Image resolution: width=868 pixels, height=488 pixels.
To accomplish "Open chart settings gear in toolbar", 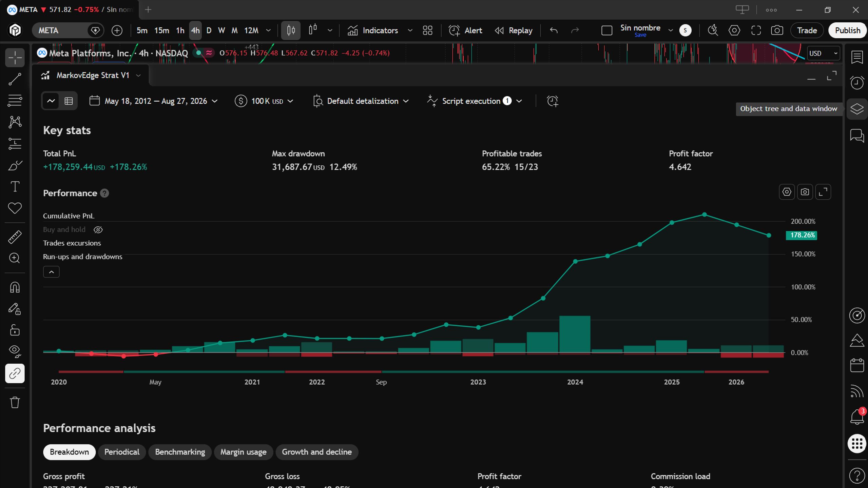I will (734, 30).
